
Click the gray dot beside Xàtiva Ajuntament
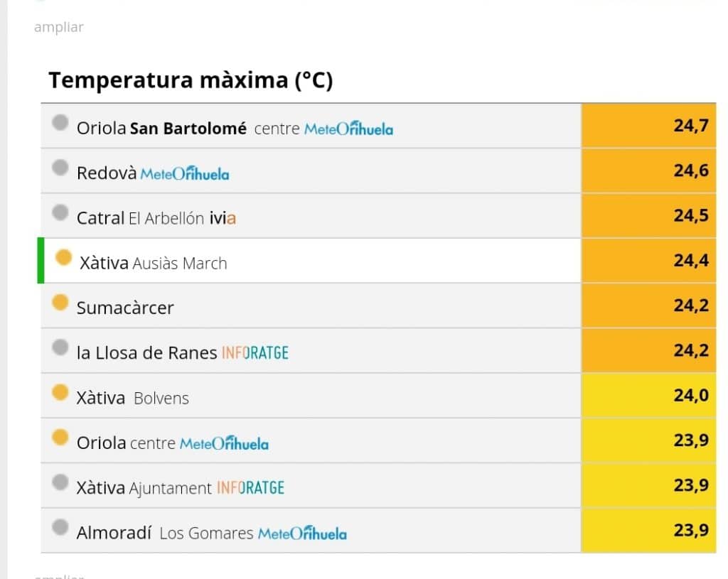click(60, 482)
